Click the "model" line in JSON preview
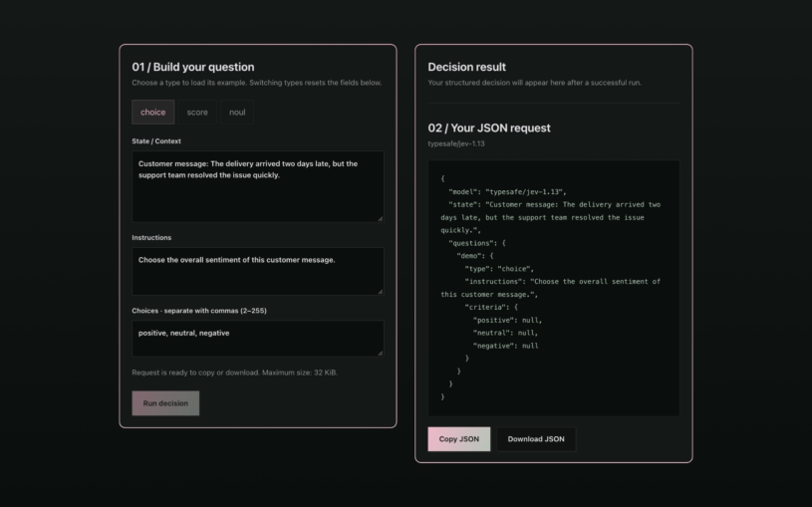The image size is (812, 507). 507,191
